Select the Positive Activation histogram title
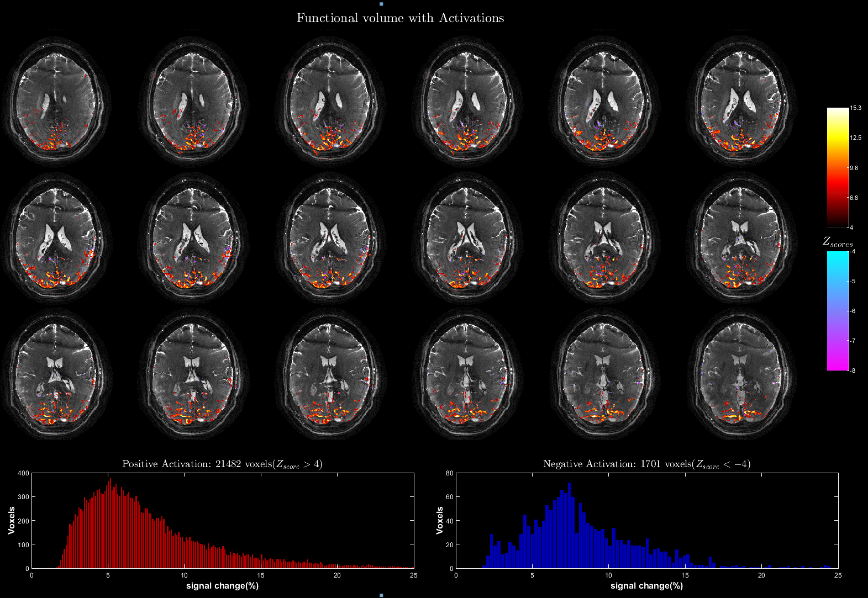The height and width of the screenshot is (598, 868). pos(222,464)
